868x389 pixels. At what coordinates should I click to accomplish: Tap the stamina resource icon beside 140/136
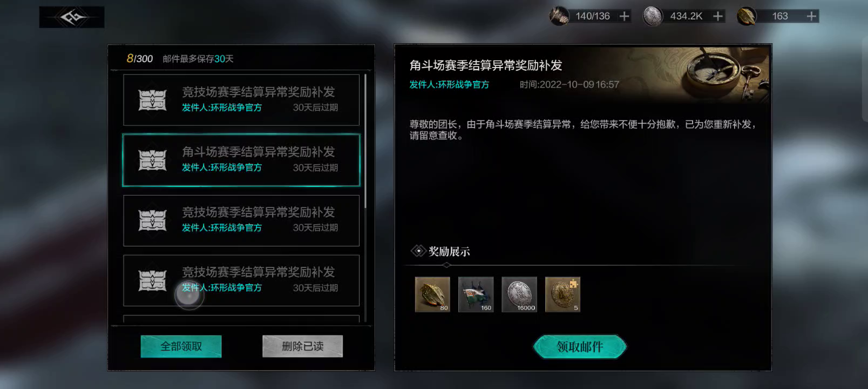click(559, 16)
